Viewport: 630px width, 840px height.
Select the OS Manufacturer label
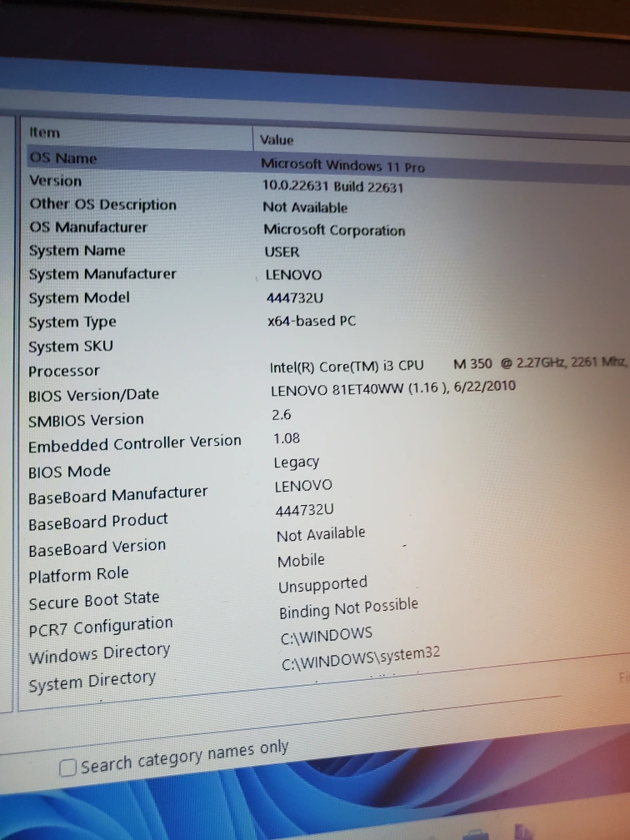pyautogui.click(x=88, y=227)
